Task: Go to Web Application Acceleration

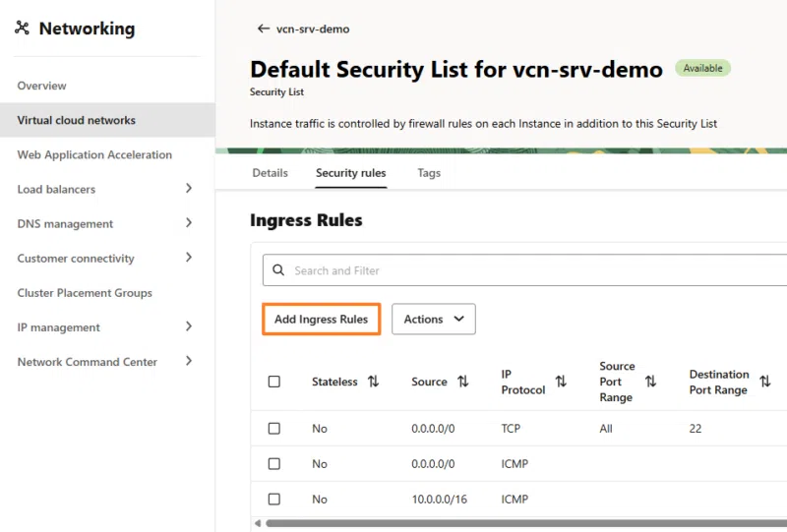Action: 94,154
